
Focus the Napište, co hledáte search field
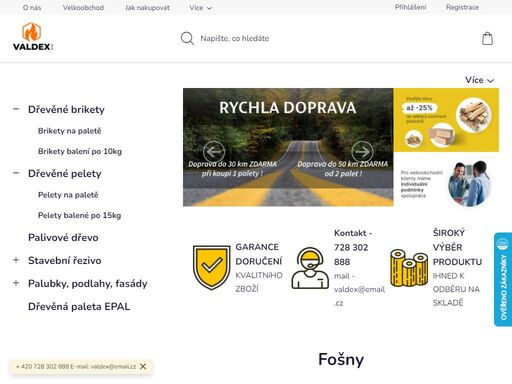tap(235, 38)
